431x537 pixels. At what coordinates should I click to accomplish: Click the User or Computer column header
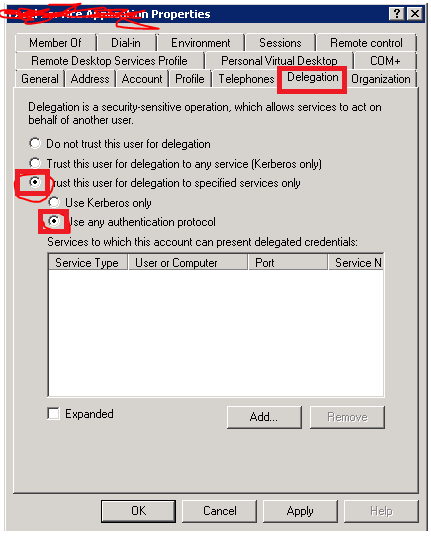coord(188,262)
